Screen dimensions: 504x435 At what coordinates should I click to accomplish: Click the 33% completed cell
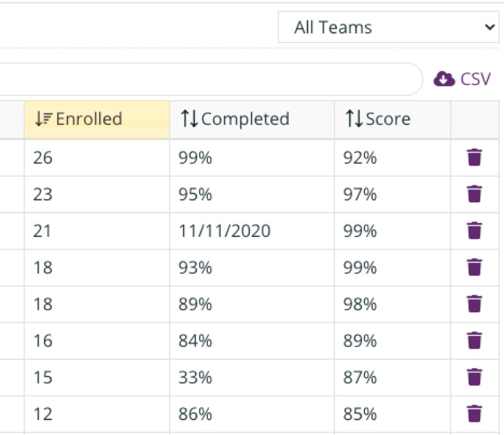[195, 377]
